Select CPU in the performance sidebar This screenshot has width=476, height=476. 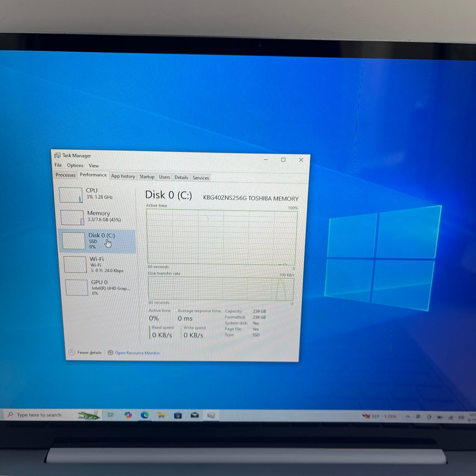[x=96, y=194]
